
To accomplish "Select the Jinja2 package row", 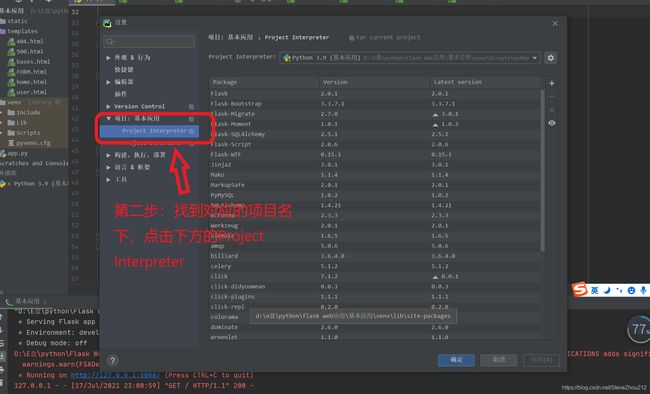I will coord(375,165).
